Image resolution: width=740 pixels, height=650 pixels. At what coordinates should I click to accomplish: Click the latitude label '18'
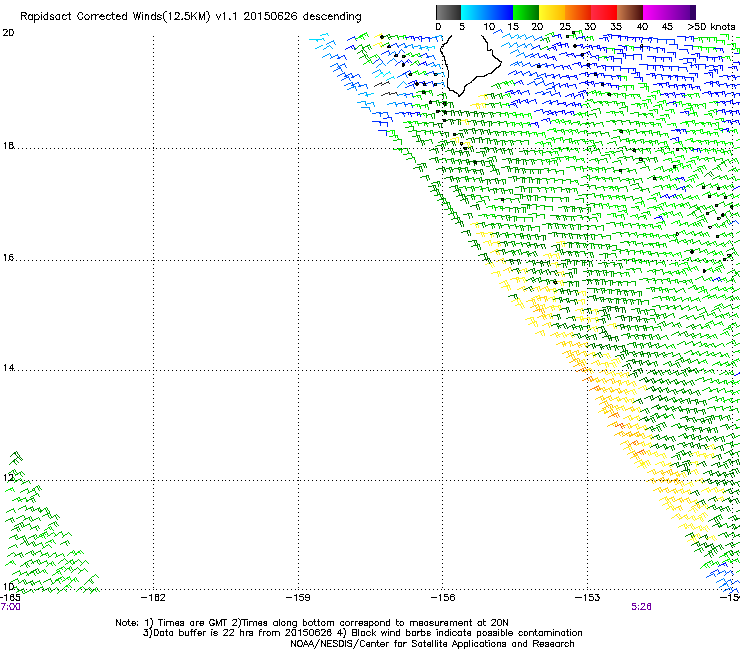[x=8, y=146]
